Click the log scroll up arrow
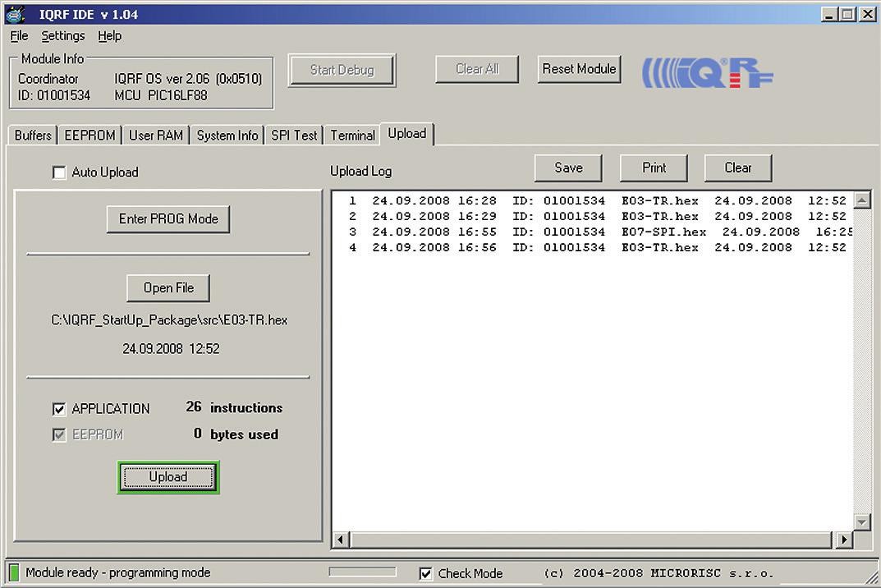Image resolution: width=881 pixels, height=588 pixels. 862,200
